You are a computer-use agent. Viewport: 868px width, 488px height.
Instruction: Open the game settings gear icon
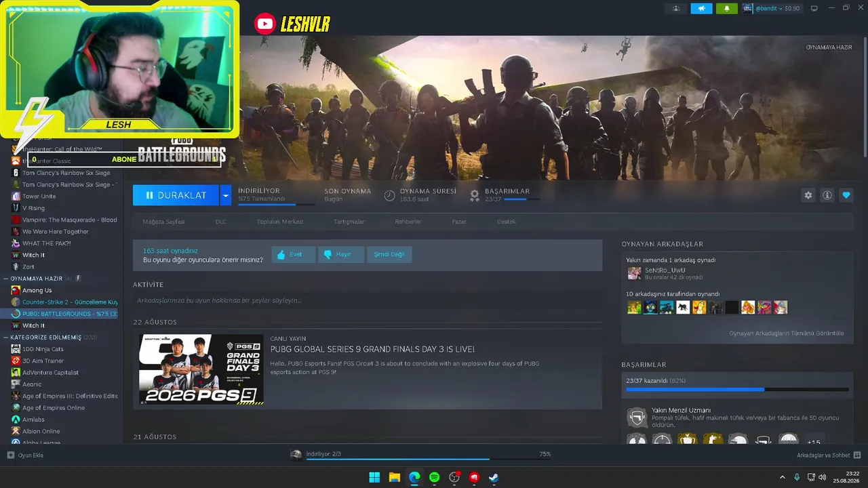pos(808,195)
